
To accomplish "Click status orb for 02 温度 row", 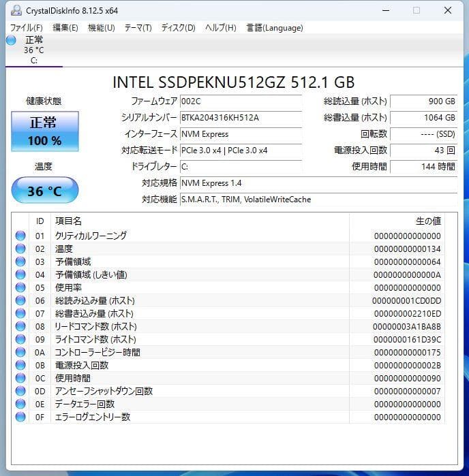I will [x=20, y=249].
